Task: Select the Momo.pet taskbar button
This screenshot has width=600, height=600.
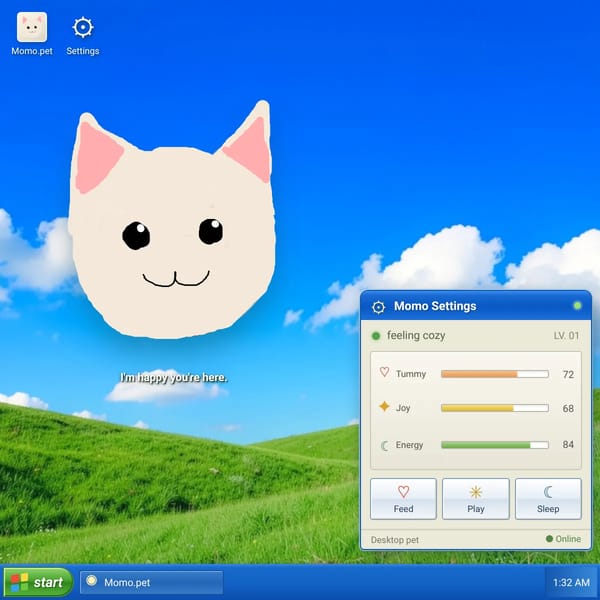Action: pos(152,582)
